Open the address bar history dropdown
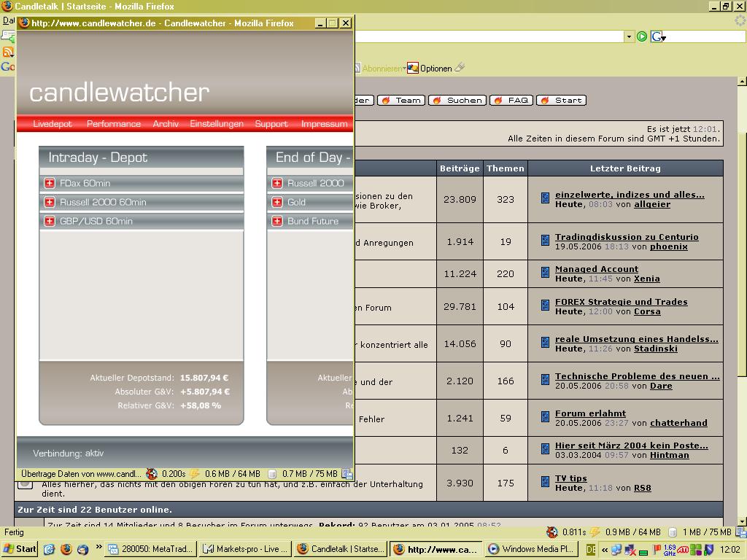The height and width of the screenshot is (560, 747). click(629, 36)
